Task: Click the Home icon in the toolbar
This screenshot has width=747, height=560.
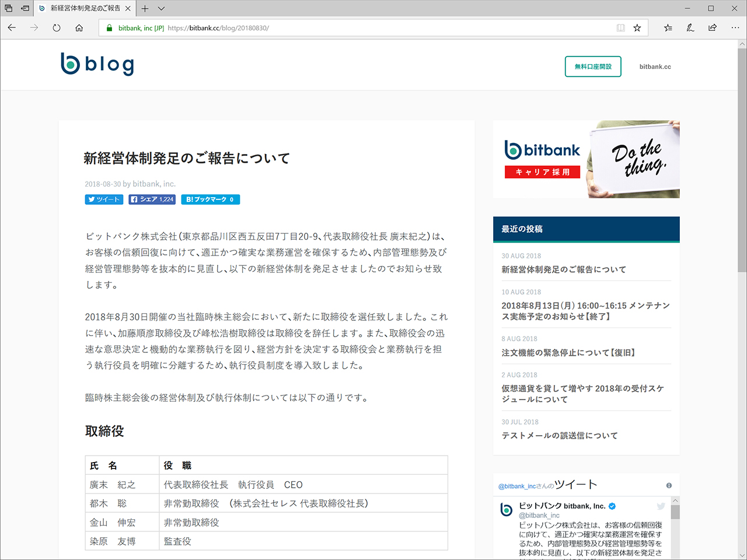Action: click(78, 27)
